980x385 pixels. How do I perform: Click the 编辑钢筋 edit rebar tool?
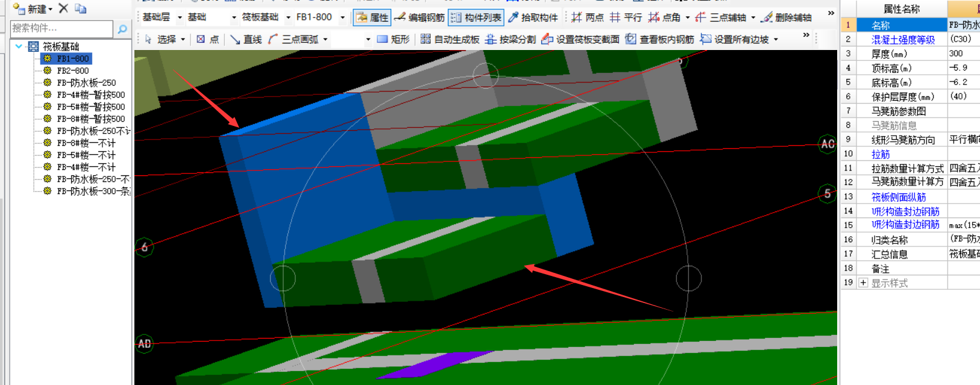419,17
